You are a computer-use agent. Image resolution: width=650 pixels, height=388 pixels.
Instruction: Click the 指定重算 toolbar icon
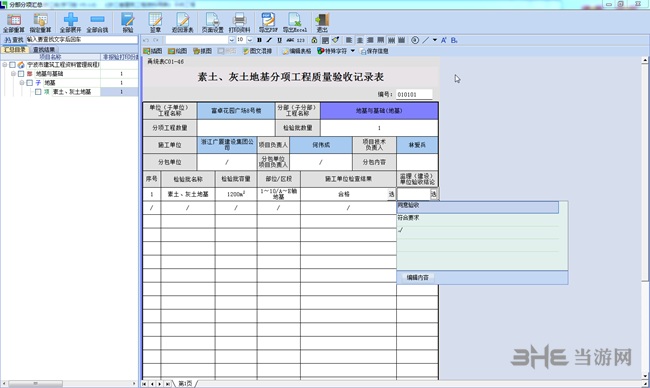[40, 23]
